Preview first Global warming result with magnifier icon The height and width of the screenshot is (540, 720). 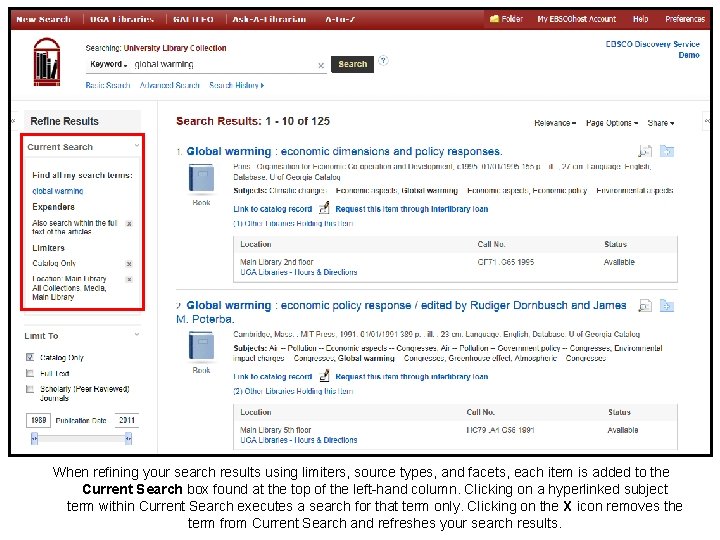coord(645,151)
